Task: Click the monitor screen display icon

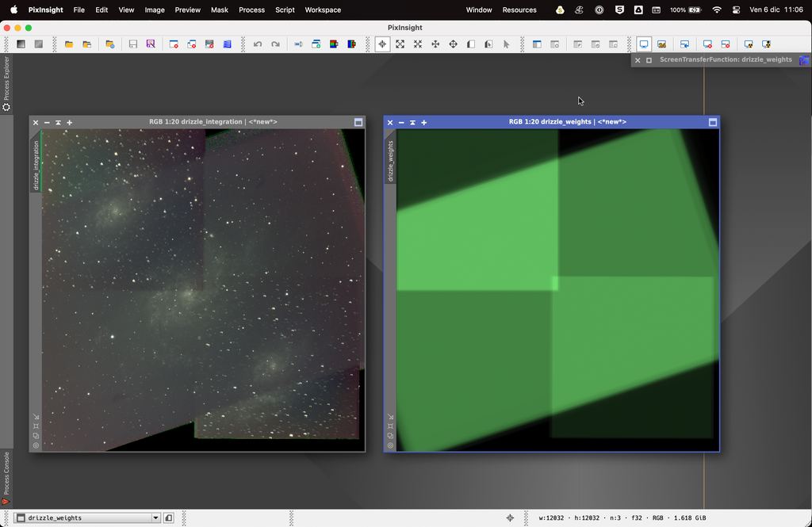Action: (x=644, y=44)
